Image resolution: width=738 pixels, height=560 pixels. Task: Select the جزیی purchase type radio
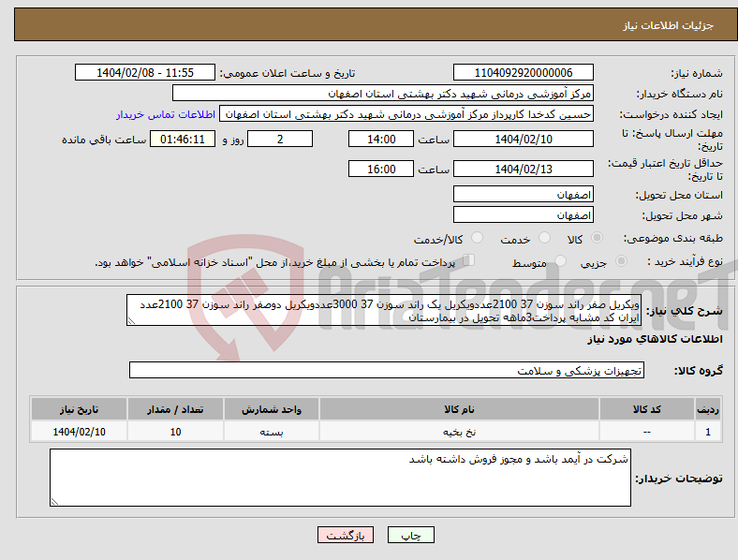click(621, 261)
